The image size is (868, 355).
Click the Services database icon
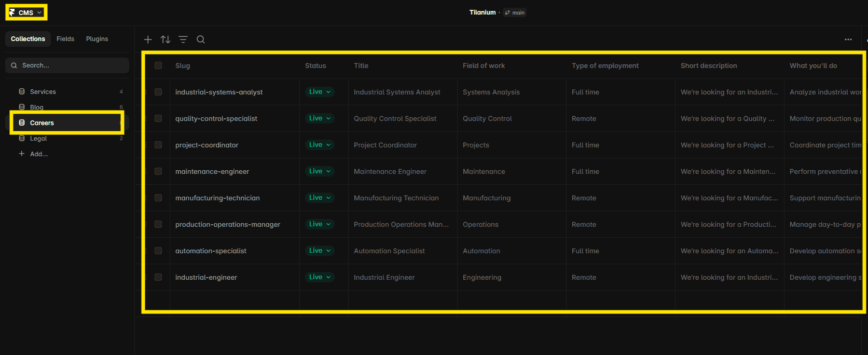22,91
